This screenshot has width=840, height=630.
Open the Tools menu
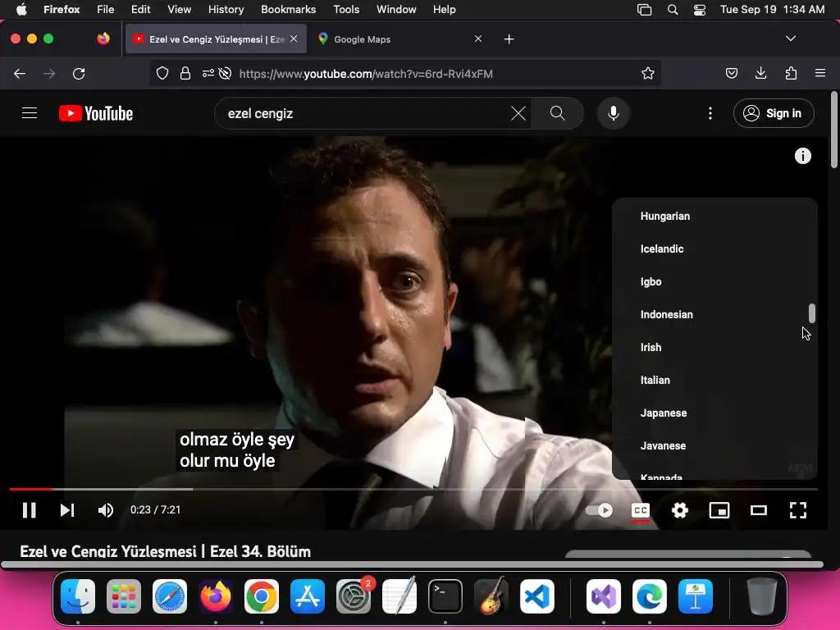click(346, 9)
